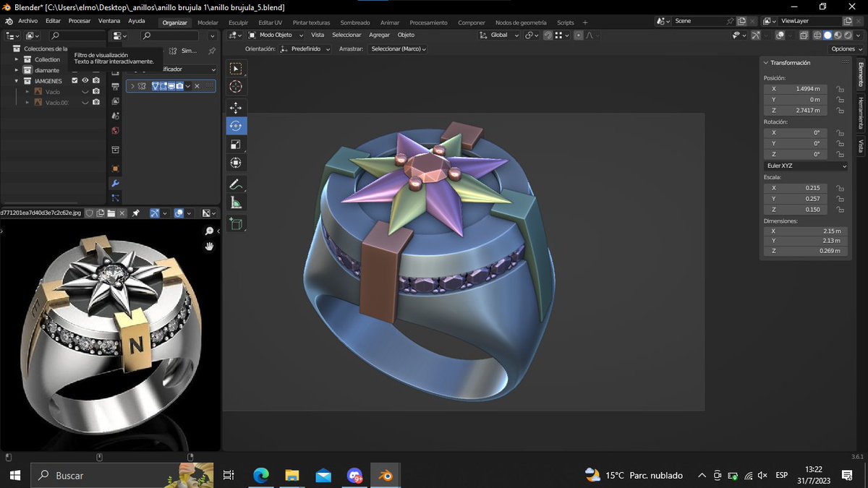Select the Add Cube tool
The image size is (868, 488).
coord(236,224)
